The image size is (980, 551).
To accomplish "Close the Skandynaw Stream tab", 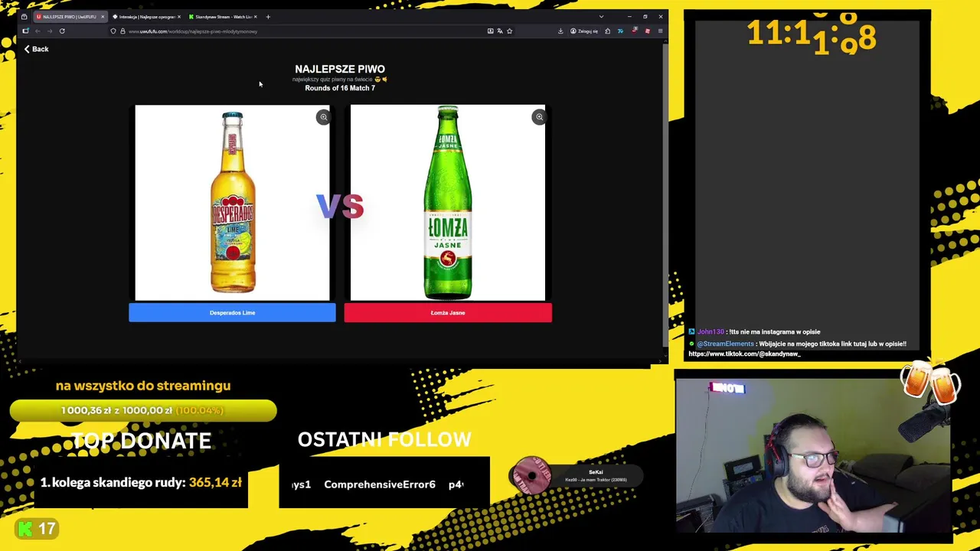I will [256, 17].
